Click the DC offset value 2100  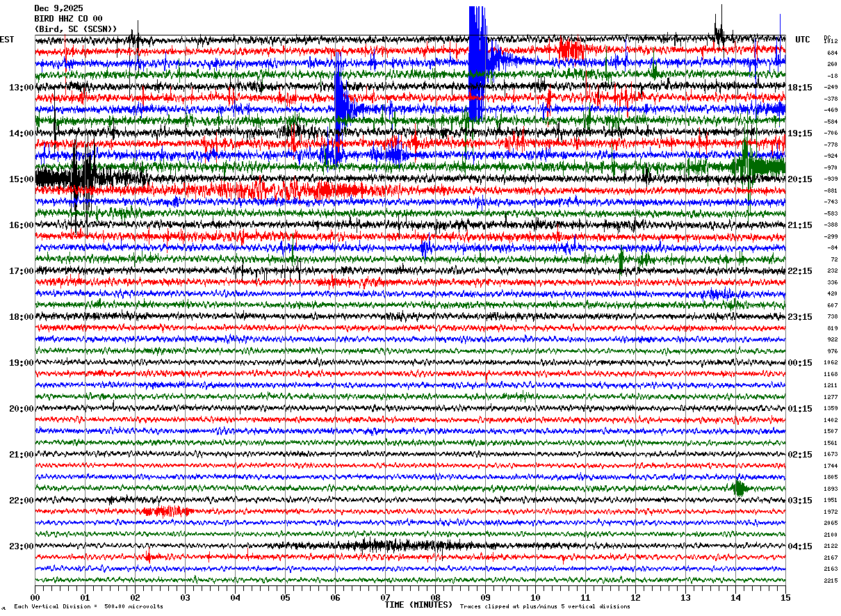coord(831,535)
